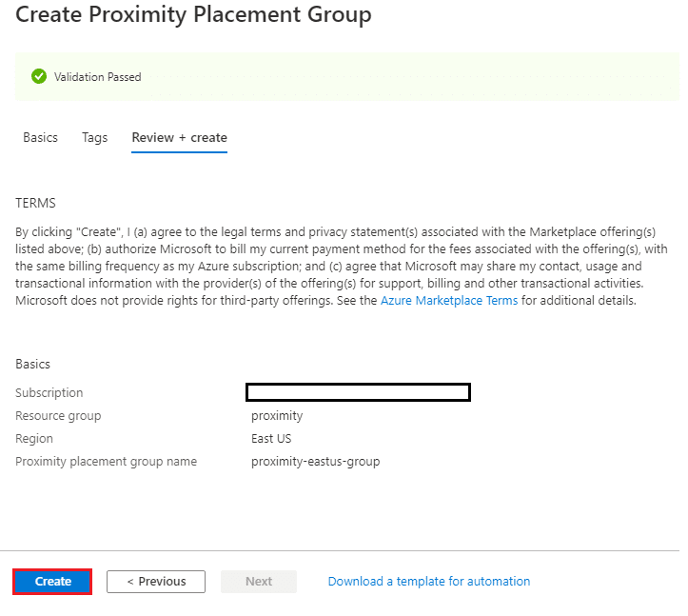Click the Subscription label
Viewport: 688px width, 616px height.
click(49, 392)
